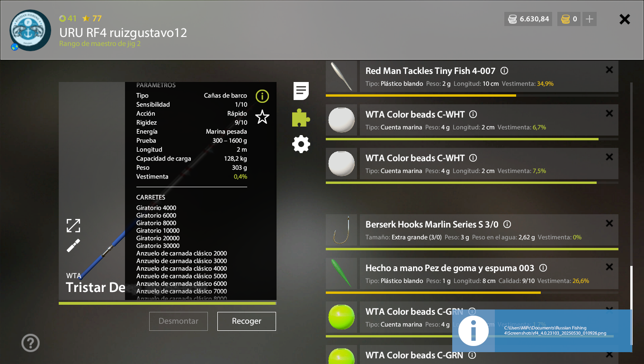The width and height of the screenshot is (644, 364).
Task: Click the Capacidad de carga 128,2 kg row
Action: [x=192, y=158]
